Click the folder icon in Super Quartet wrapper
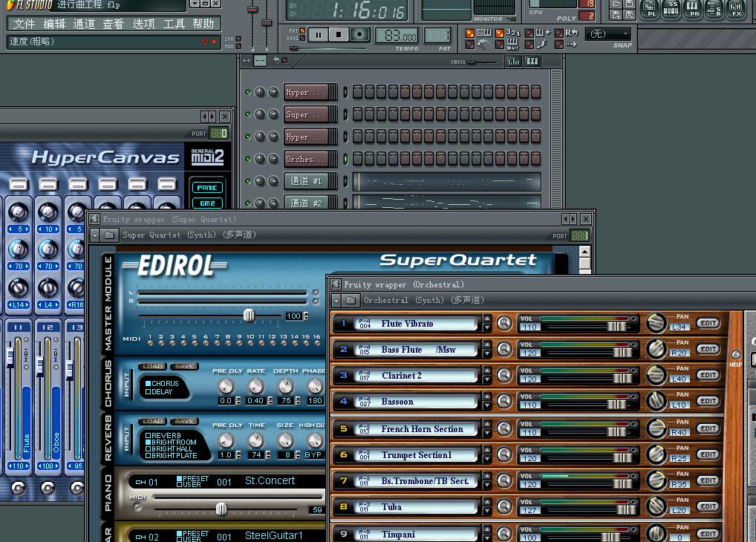This screenshot has height=542, width=756. tap(110, 235)
